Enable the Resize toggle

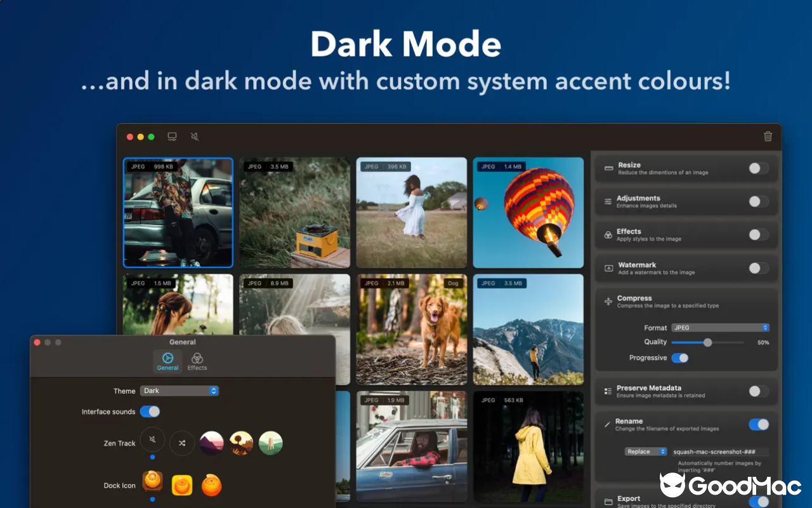758,168
